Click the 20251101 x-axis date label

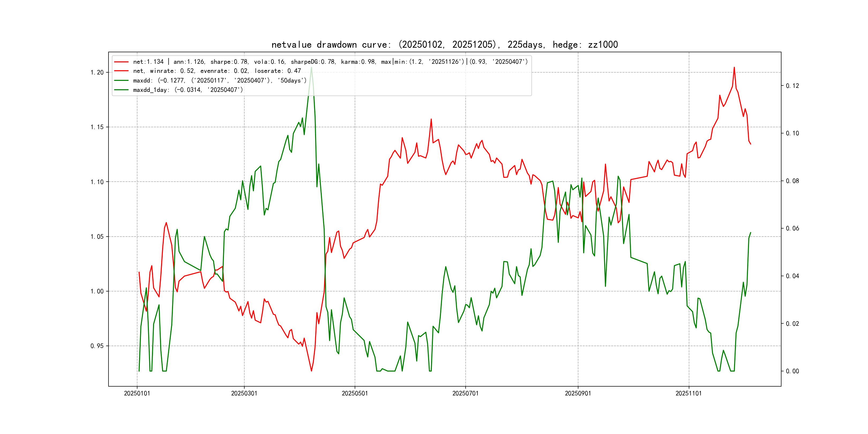point(689,394)
